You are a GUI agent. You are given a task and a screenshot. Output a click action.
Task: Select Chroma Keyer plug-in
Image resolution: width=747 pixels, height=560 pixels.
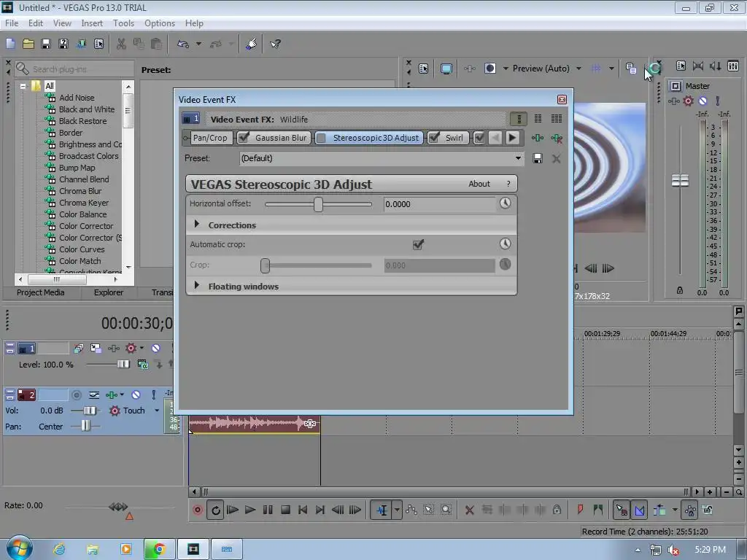pyautogui.click(x=84, y=203)
